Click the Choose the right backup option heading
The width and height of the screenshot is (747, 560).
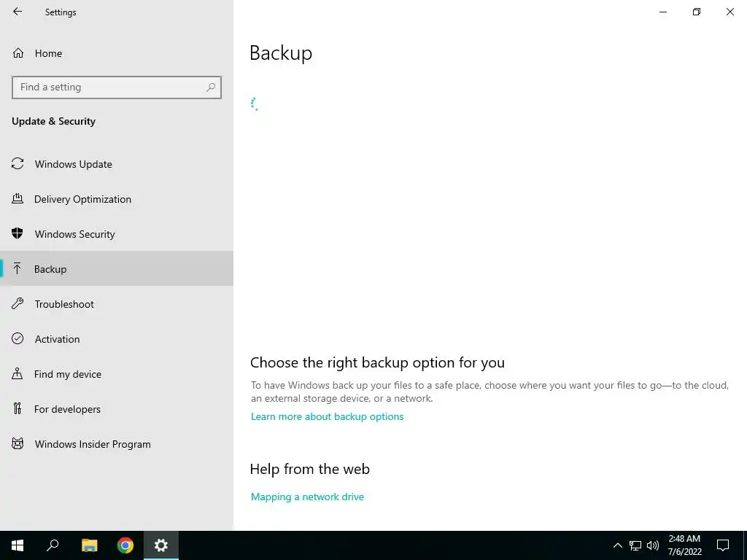[377, 363]
